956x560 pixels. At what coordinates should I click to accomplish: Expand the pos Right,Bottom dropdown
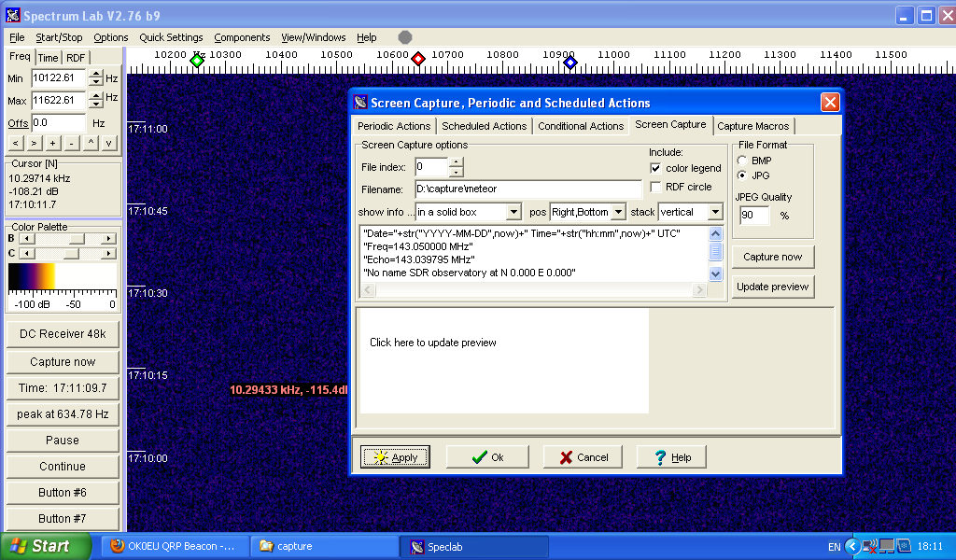(617, 213)
